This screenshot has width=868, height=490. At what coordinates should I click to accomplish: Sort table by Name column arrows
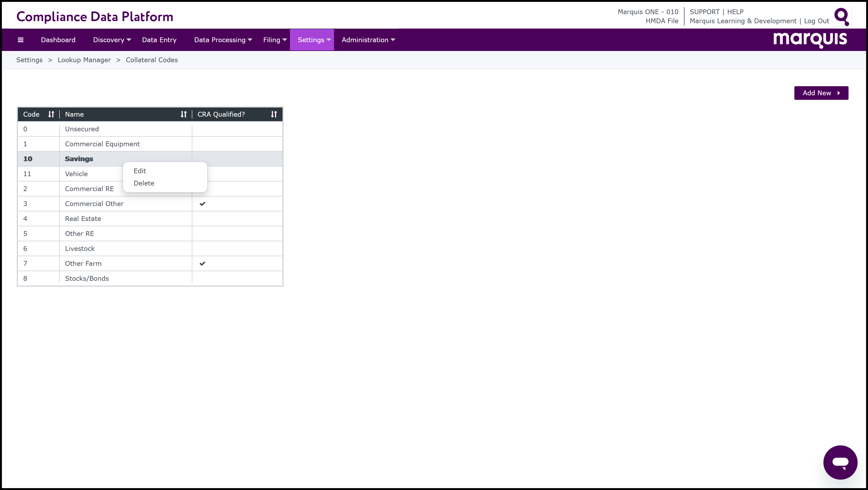pos(183,114)
